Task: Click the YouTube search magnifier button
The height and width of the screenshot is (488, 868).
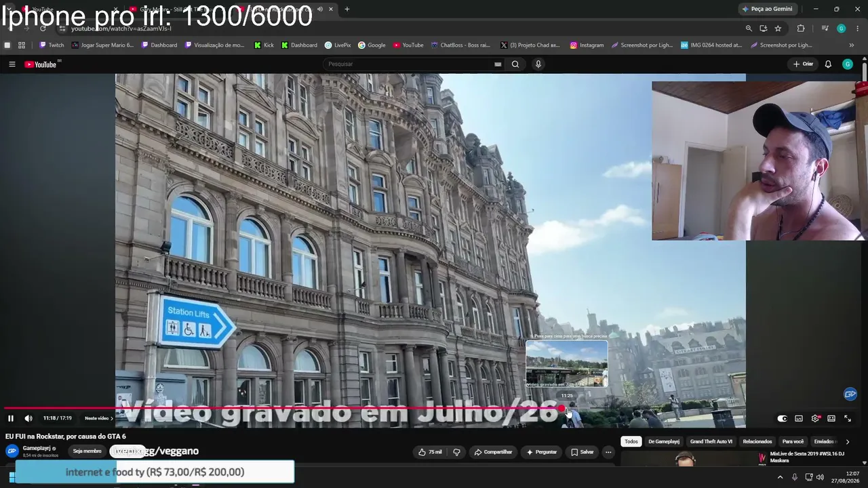Action: pos(515,64)
